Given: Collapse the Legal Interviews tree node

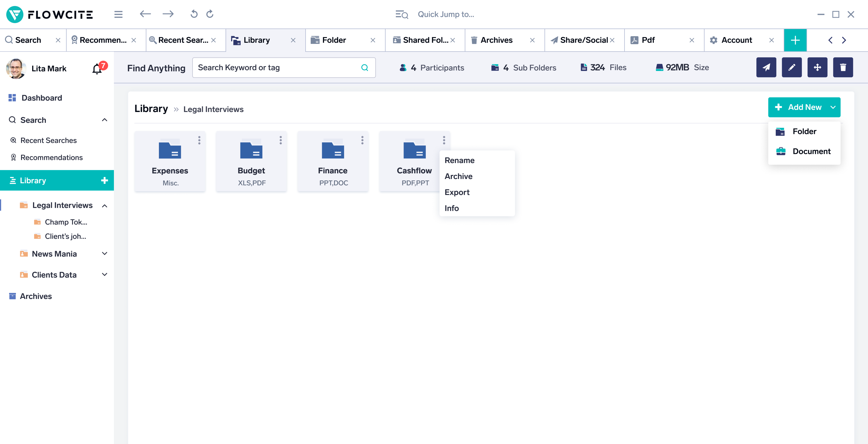Looking at the screenshot, I should click(x=105, y=206).
